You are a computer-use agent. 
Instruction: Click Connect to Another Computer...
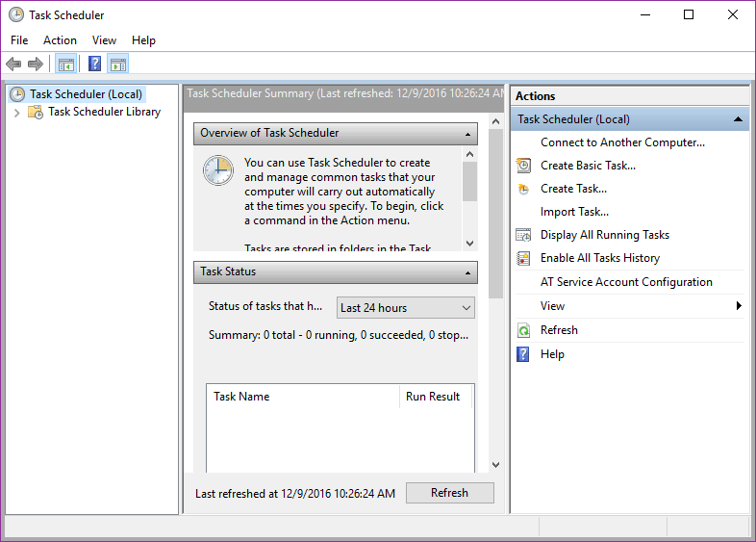pyautogui.click(x=622, y=142)
